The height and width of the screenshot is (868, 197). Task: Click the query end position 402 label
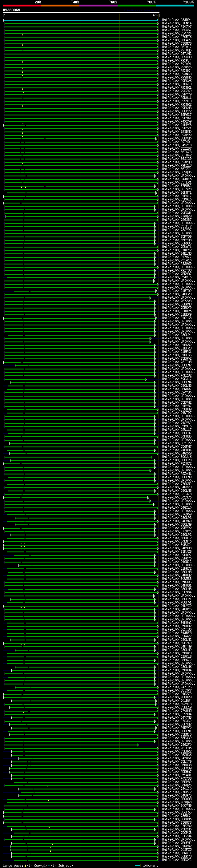[x=155, y=15]
